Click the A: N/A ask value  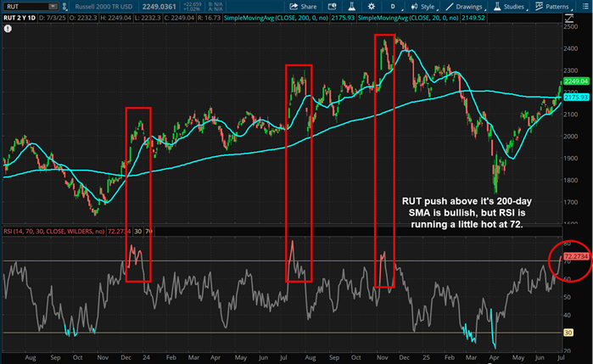[216, 8]
